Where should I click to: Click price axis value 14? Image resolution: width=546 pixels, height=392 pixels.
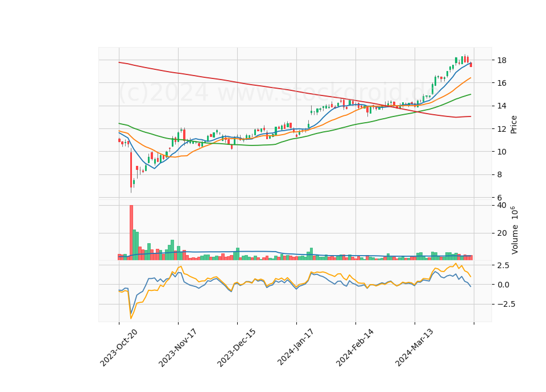(502, 106)
